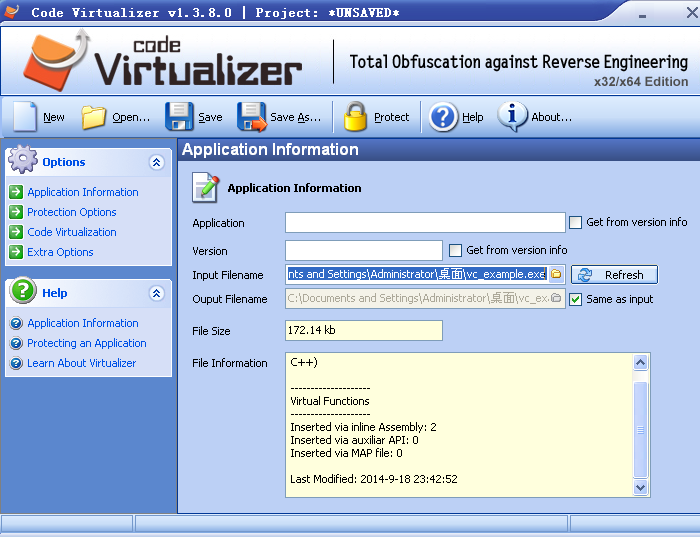Click green arrow beside Extra Options
Viewport: 700px width, 537px height.
tap(16, 252)
